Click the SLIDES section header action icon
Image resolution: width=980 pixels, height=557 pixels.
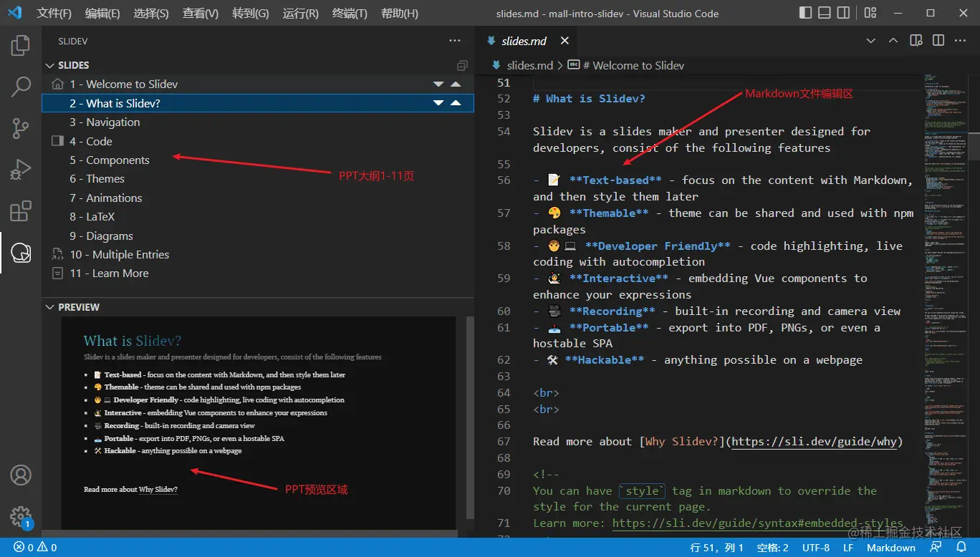tap(462, 65)
